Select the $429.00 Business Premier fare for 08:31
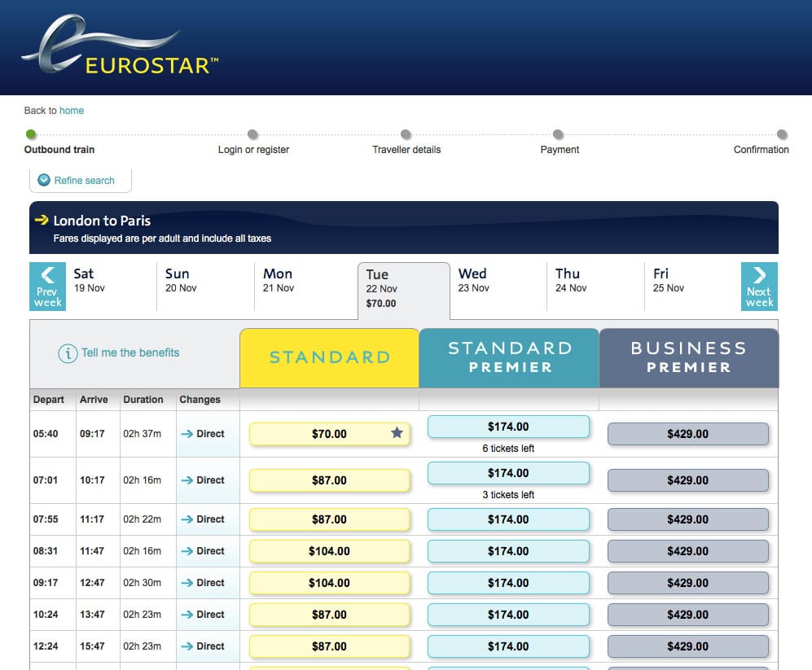The image size is (812, 670). (x=688, y=551)
